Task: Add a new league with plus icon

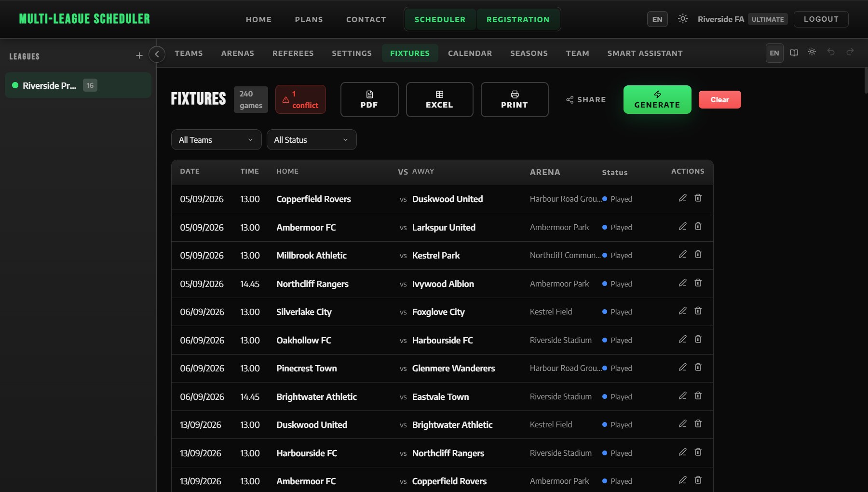Action: (139, 55)
